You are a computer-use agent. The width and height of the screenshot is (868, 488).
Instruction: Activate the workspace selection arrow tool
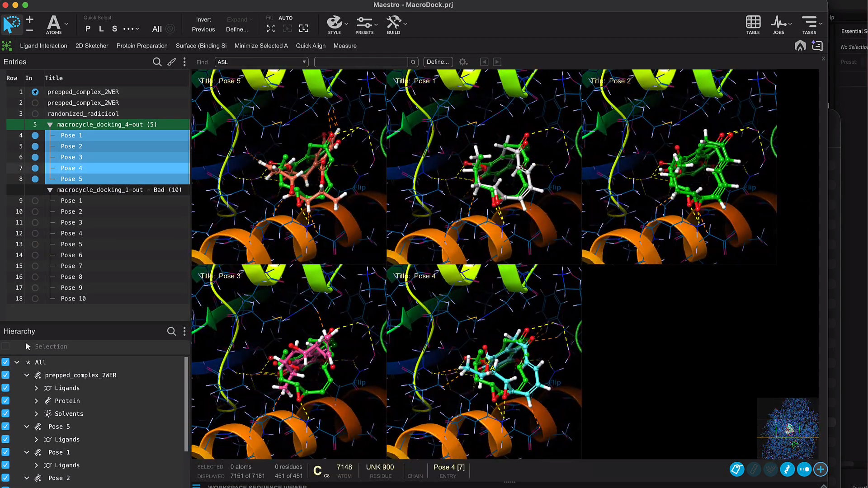tap(12, 24)
